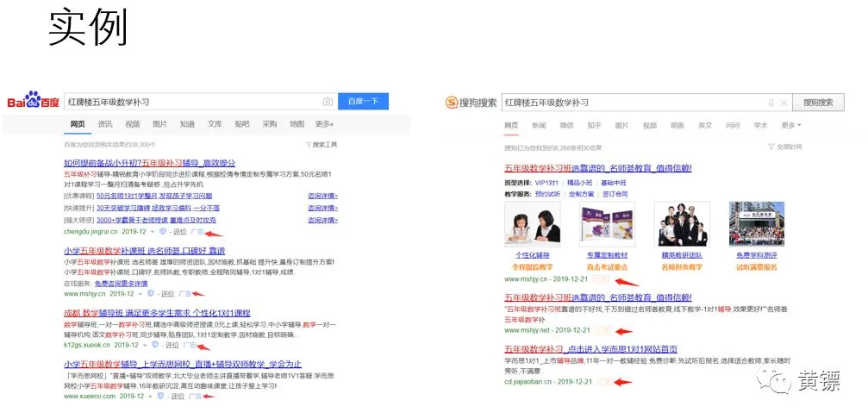868x419 pixels.
Task: Switch to Baidu 知道 tab
Action: point(187,124)
